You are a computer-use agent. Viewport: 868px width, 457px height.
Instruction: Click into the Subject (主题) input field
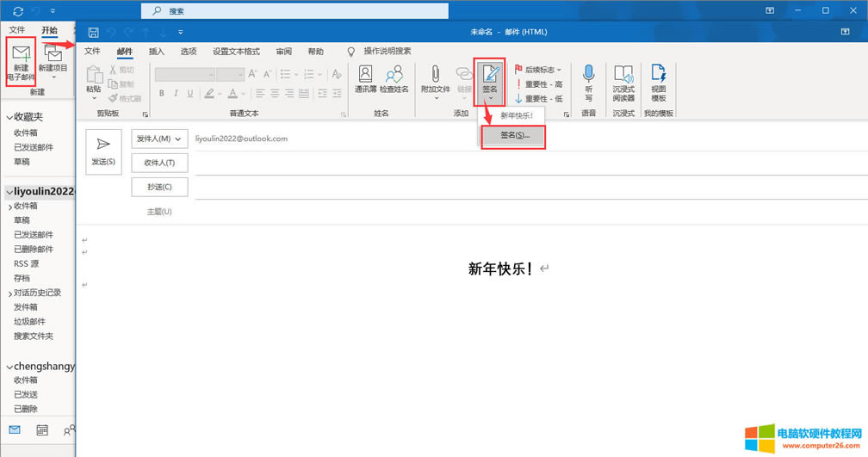pyautogui.click(x=517, y=211)
